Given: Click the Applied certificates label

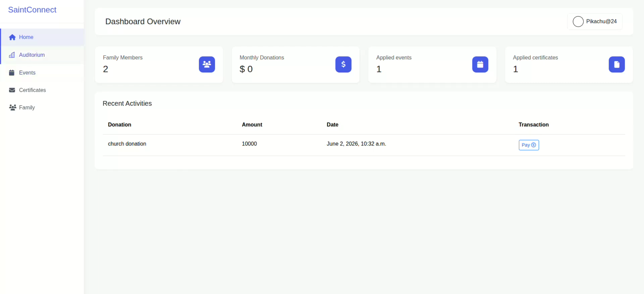Looking at the screenshot, I should coord(535,58).
